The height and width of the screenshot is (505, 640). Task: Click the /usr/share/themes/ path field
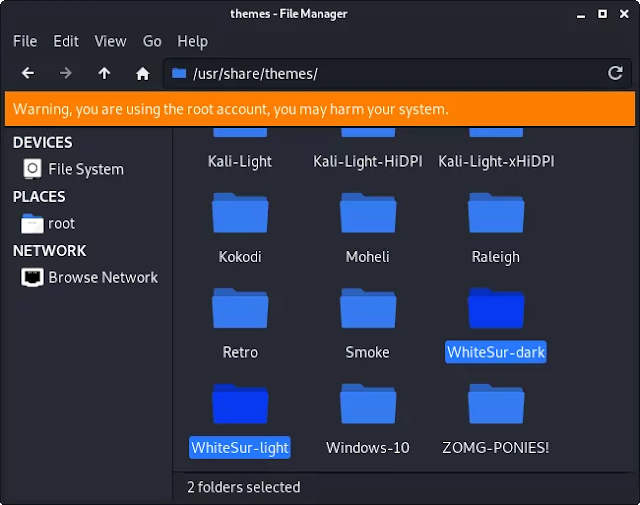[396, 73]
